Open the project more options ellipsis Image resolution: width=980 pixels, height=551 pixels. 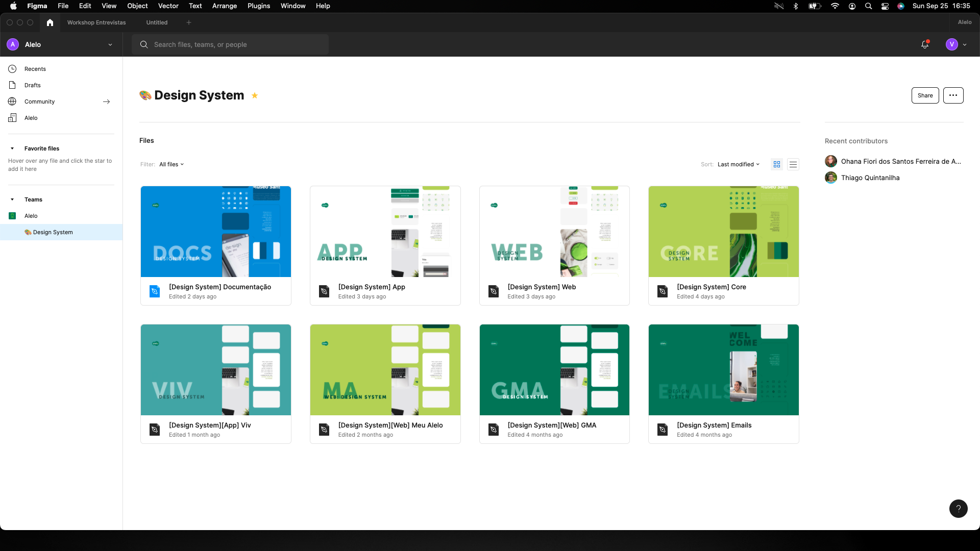pos(953,95)
